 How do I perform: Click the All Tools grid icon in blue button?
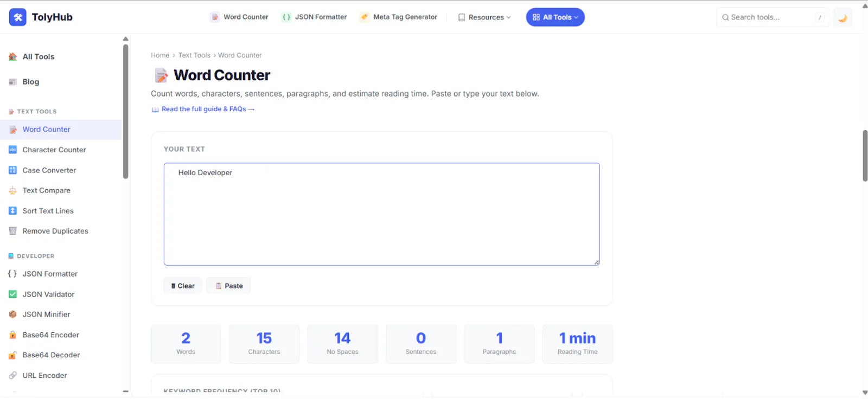(x=536, y=17)
